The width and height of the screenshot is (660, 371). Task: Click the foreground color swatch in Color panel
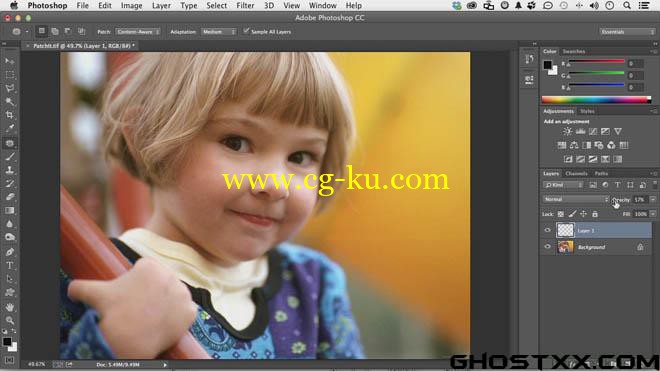(547, 65)
